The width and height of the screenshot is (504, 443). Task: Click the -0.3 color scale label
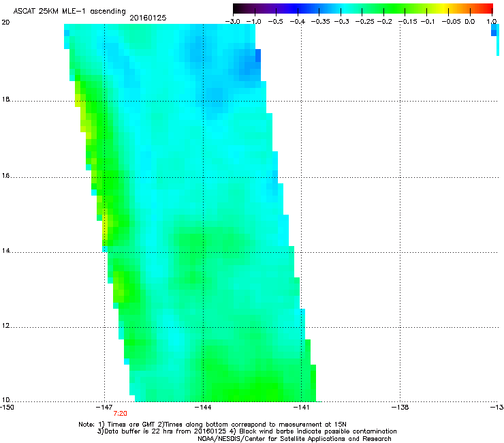[341, 22]
